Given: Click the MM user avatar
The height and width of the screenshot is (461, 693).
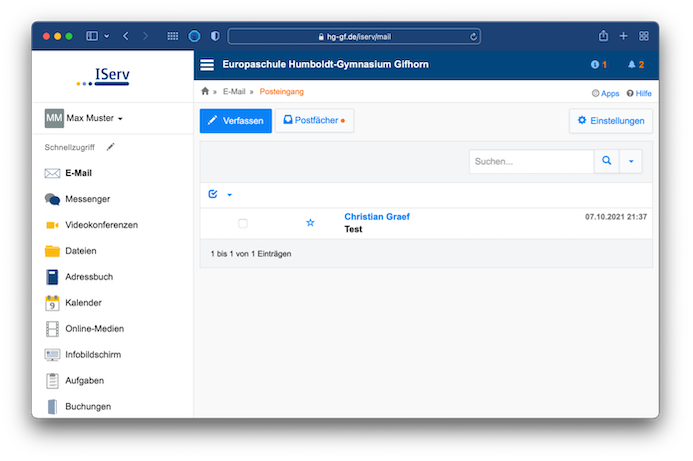Looking at the screenshot, I should [54, 118].
